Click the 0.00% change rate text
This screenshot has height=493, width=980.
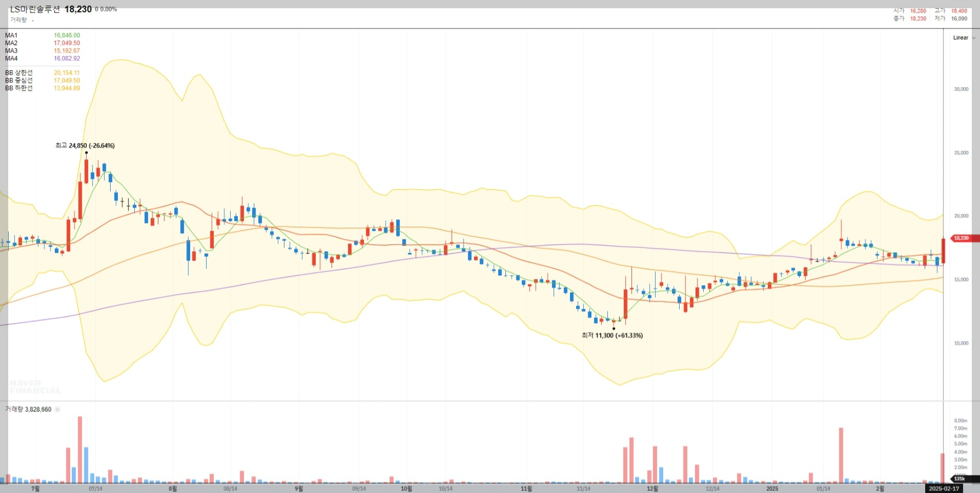pyautogui.click(x=109, y=9)
